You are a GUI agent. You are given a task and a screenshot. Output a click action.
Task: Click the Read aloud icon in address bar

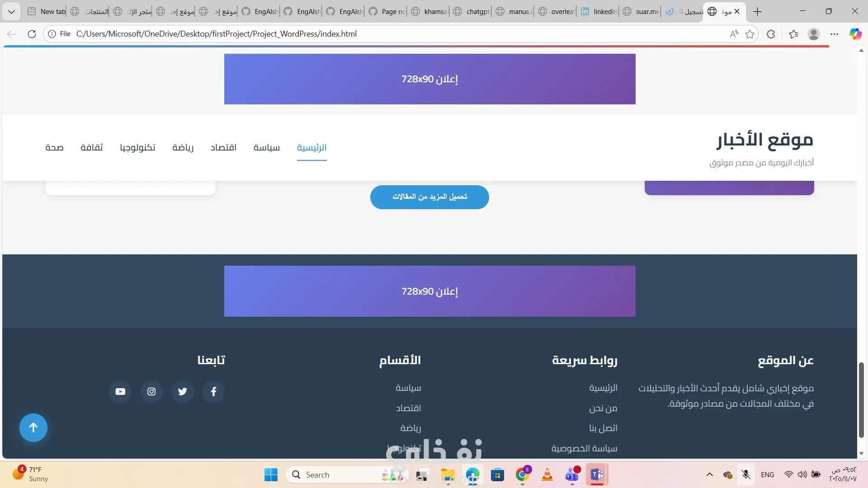[x=734, y=34]
